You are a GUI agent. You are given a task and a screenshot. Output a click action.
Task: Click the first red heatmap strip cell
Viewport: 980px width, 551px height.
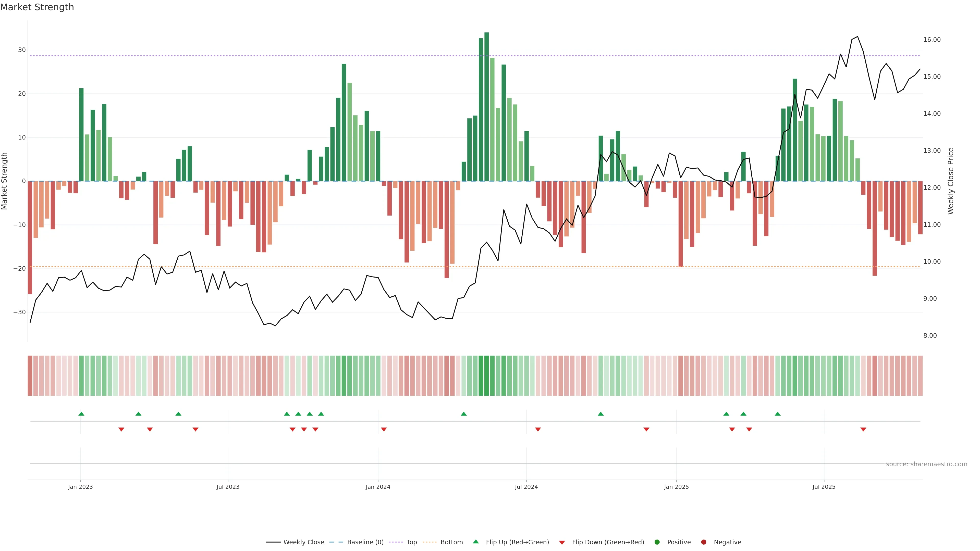tap(30, 375)
